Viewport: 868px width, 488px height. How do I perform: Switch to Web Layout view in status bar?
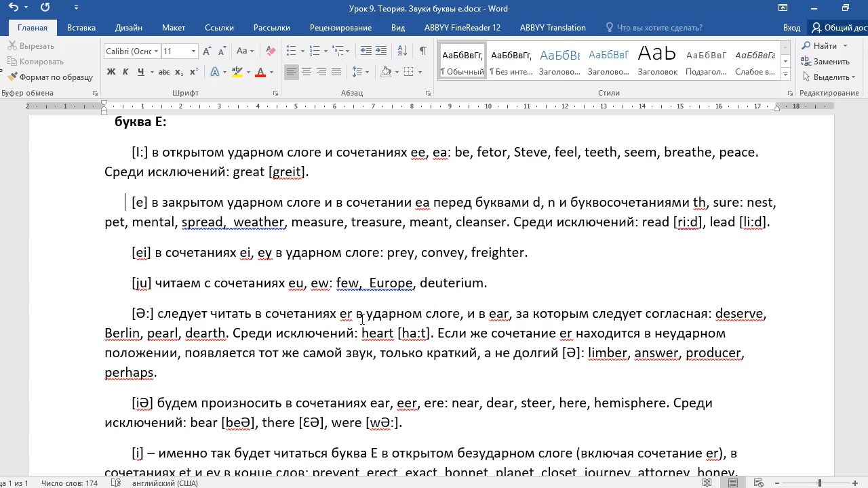coord(757,483)
